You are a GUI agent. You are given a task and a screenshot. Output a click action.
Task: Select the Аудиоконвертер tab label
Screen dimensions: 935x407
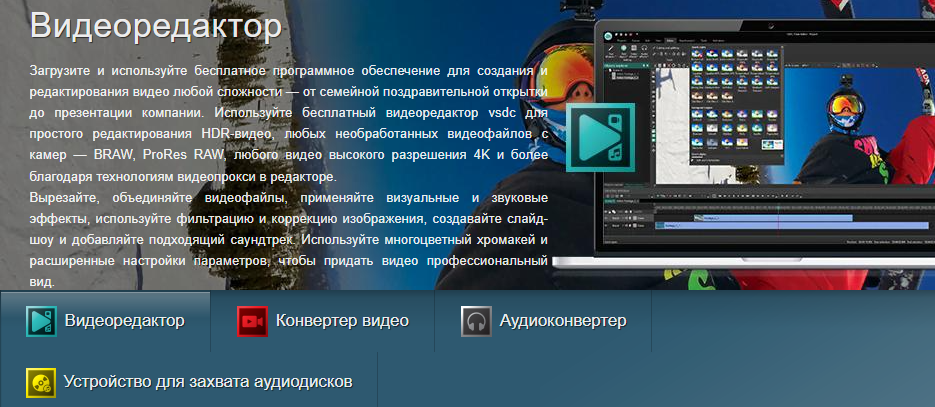coord(563,321)
